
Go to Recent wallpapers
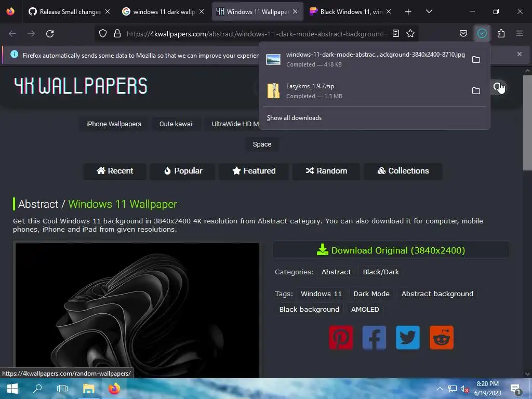point(115,170)
